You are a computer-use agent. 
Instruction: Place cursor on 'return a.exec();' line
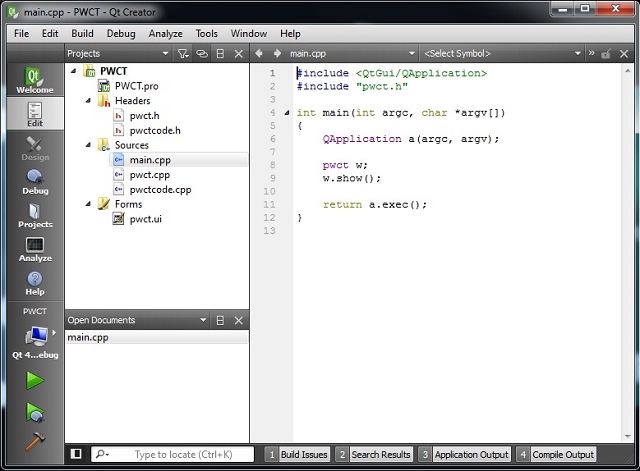[375, 204]
